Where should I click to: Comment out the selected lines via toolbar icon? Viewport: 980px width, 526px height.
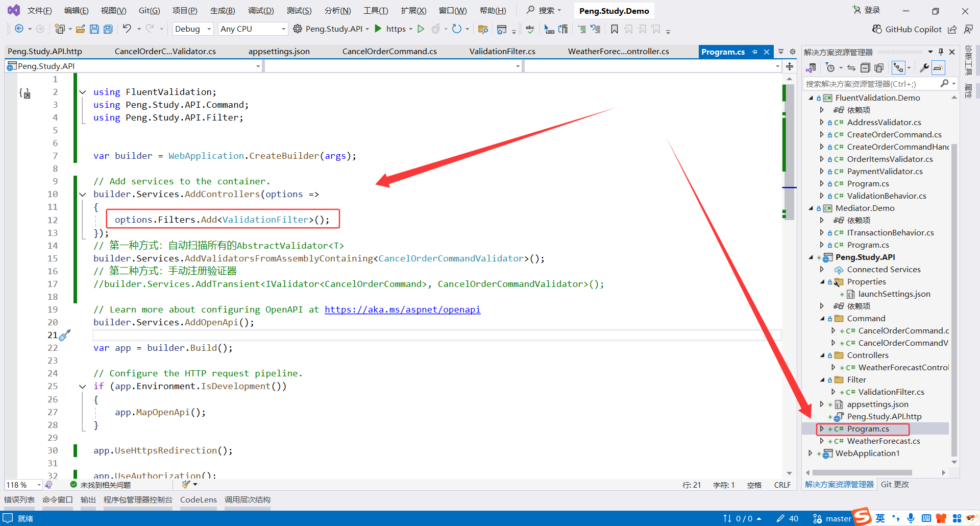point(582,29)
